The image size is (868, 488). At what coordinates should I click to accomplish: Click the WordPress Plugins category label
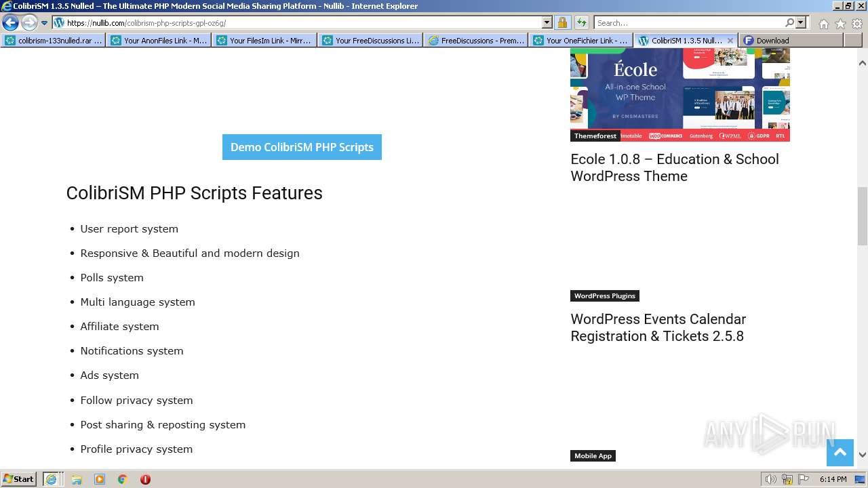605,296
